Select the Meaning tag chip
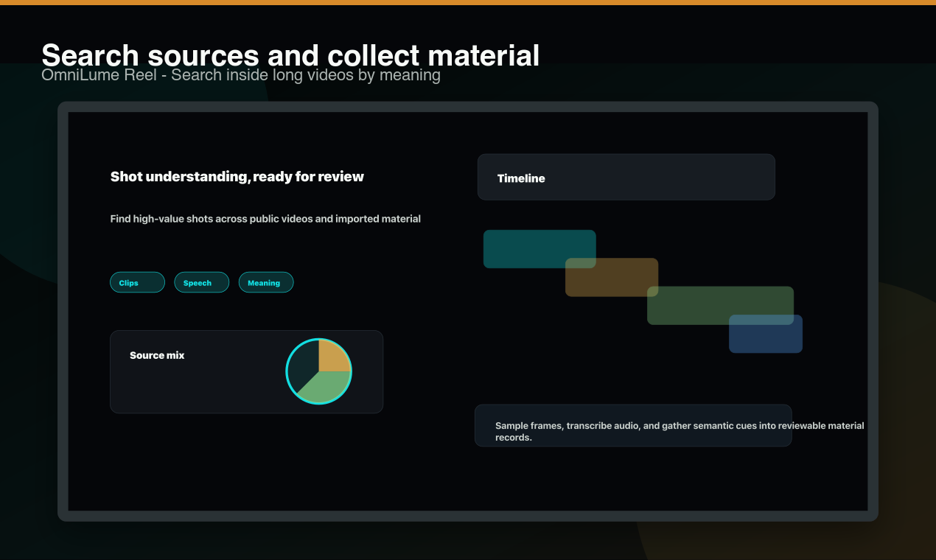The height and width of the screenshot is (560, 936). [x=266, y=282]
